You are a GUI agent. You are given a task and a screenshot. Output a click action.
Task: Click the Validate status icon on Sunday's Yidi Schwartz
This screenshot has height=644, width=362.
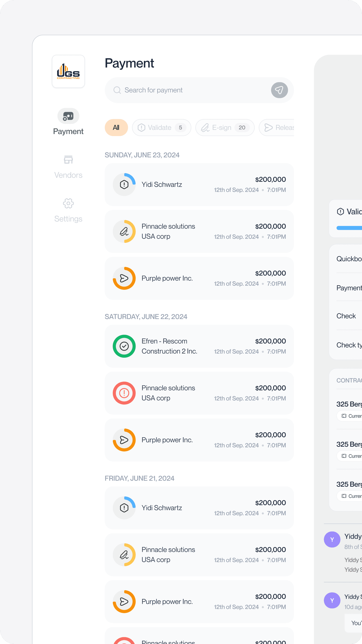pos(124,185)
